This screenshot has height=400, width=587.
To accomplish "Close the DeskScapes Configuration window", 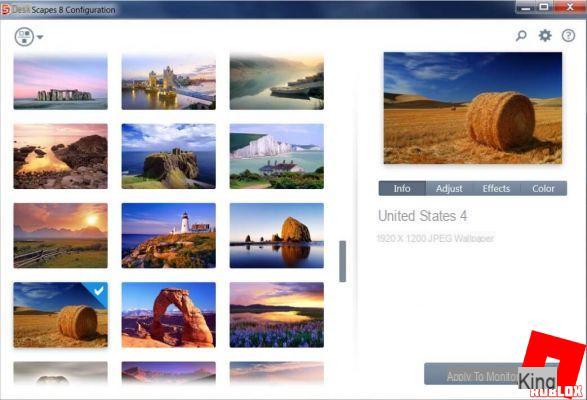I will tap(570, 7).
